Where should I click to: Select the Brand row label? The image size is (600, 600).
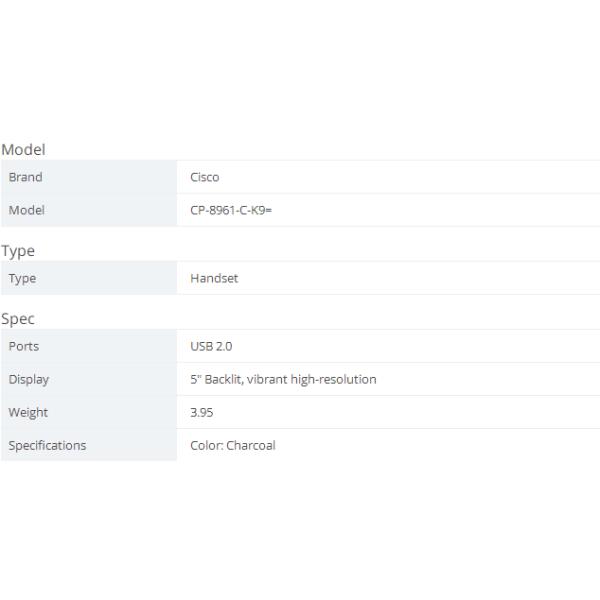click(25, 177)
